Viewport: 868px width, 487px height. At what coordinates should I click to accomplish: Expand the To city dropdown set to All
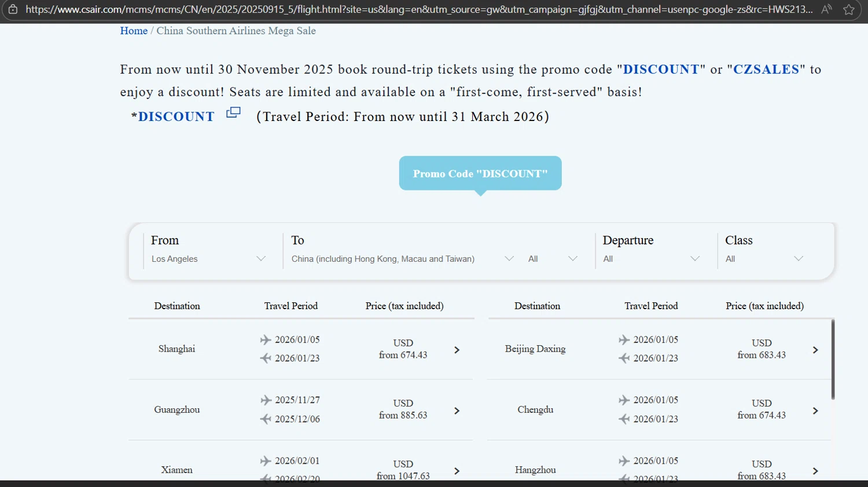click(x=553, y=259)
